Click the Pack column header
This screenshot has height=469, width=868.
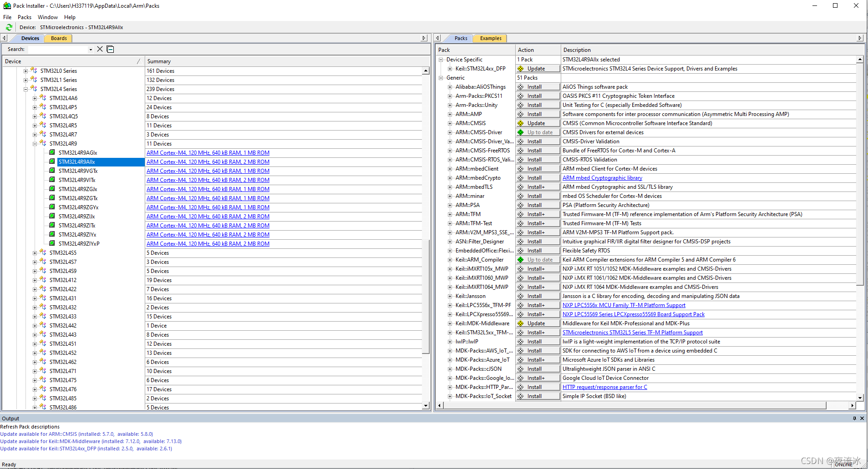click(475, 50)
